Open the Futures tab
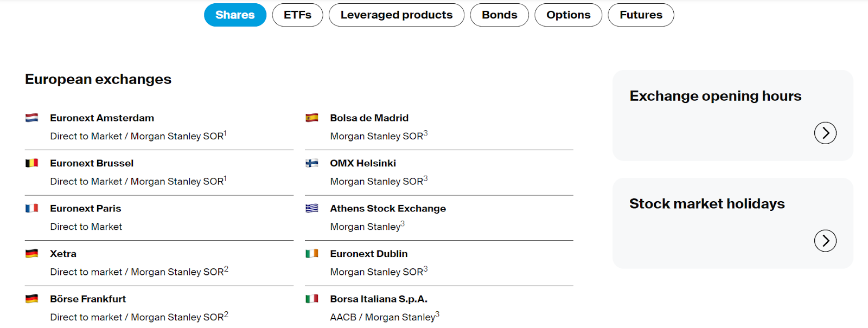The width and height of the screenshot is (868, 328). [641, 15]
